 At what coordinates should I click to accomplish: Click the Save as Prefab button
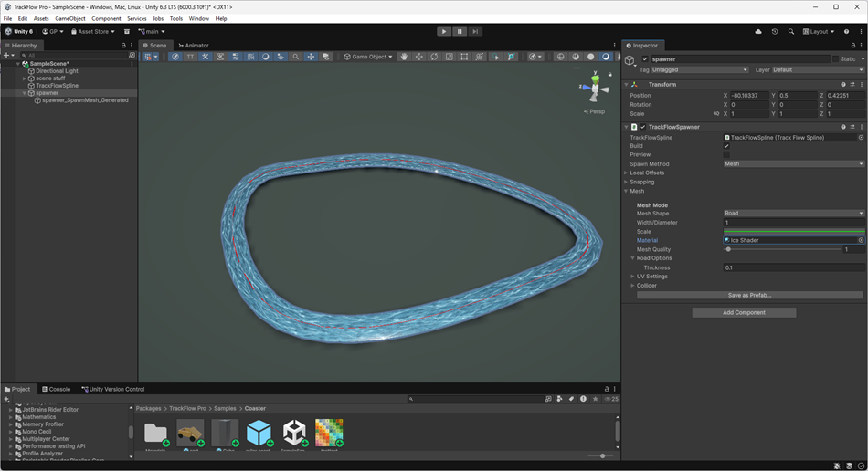749,295
